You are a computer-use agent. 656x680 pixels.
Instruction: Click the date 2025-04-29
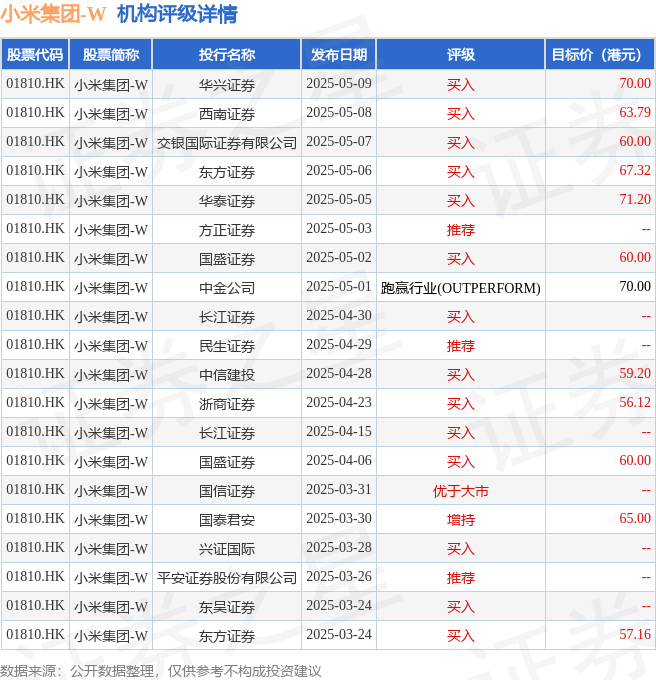tap(339, 344)
